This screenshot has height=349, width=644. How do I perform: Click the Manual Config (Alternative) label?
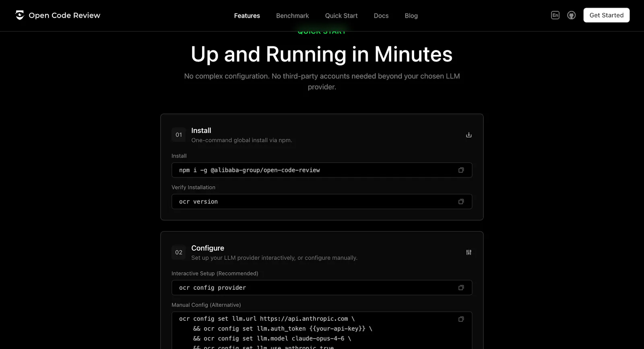point(206,305)
